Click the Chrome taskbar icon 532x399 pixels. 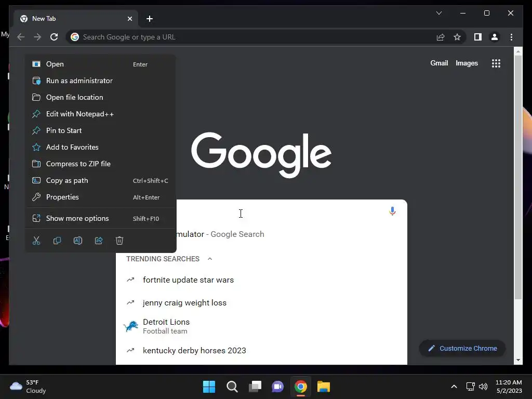tap(301, 387)
